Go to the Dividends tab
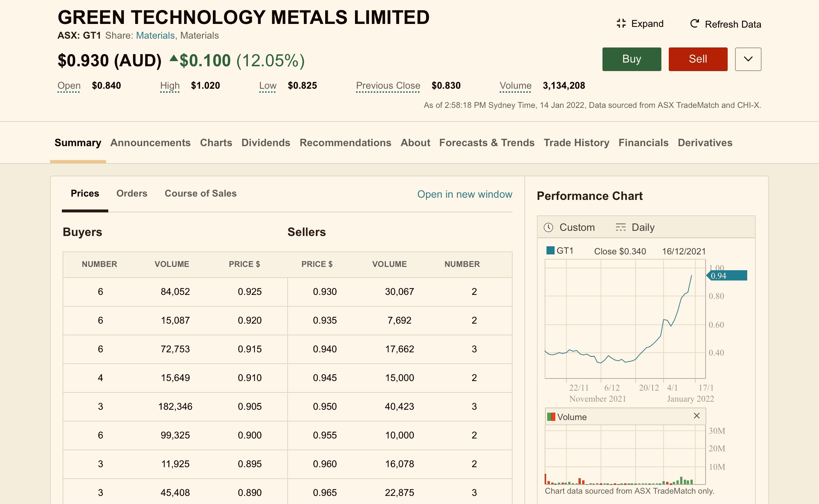This screenshot has height=504, width=819. (266, 143)
